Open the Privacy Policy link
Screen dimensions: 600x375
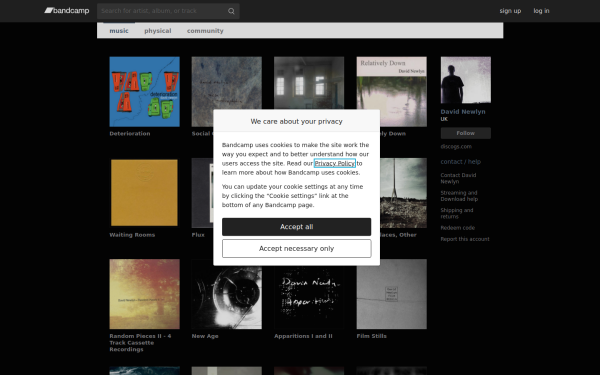coord(335,163)
